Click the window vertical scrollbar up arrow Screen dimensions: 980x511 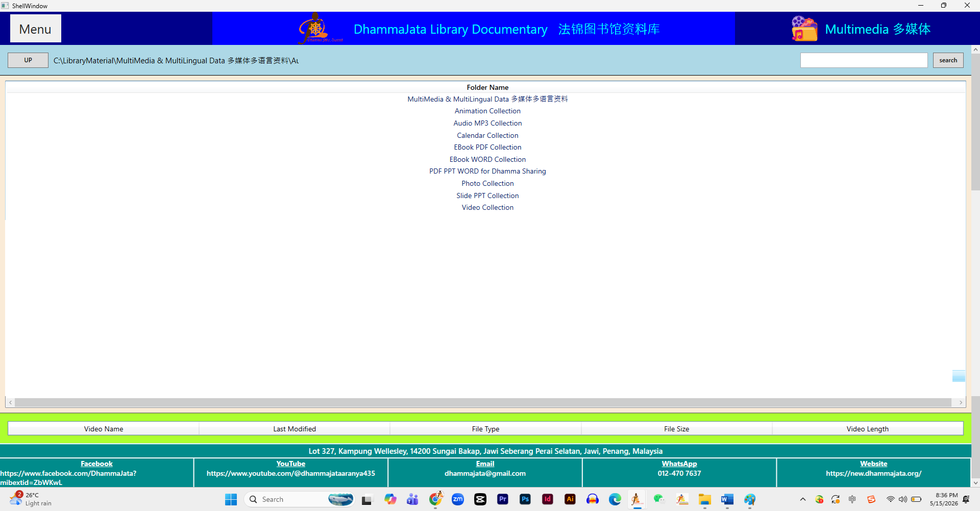click(x=975, y=50)
